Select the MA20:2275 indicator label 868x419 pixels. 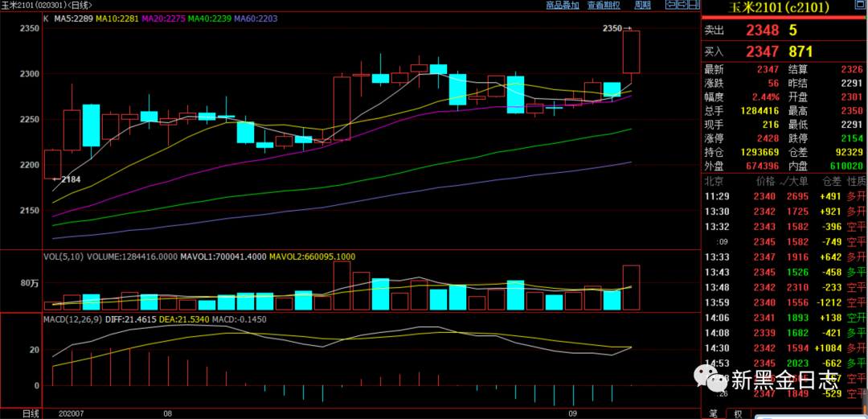tap(165, 18)
